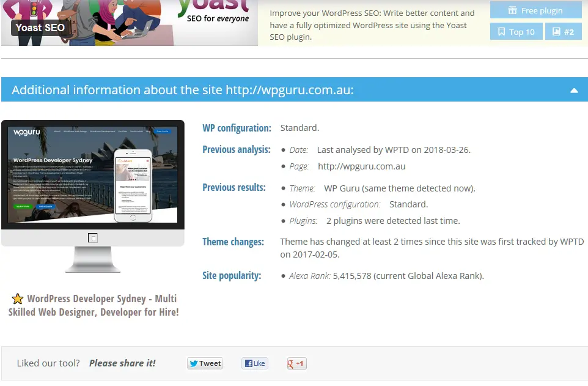
Task: Click the yellow star beside the site title
Action: pos(18,298)
